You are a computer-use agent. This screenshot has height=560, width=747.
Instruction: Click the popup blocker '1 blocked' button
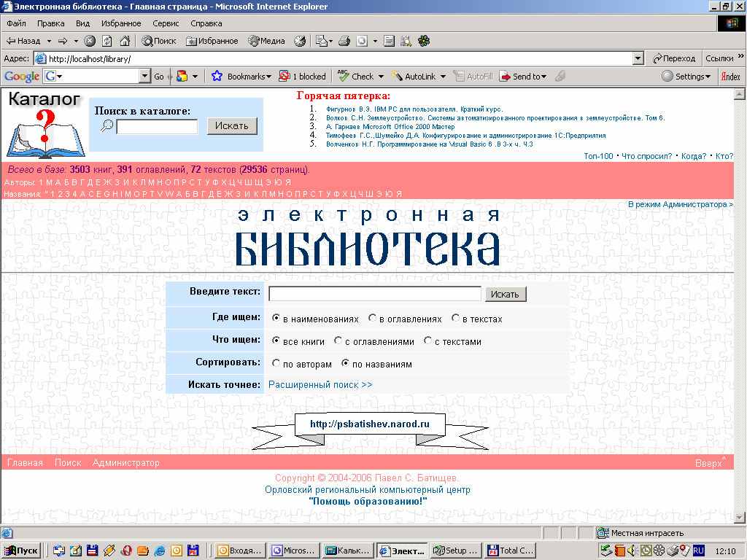pos(303,76)
